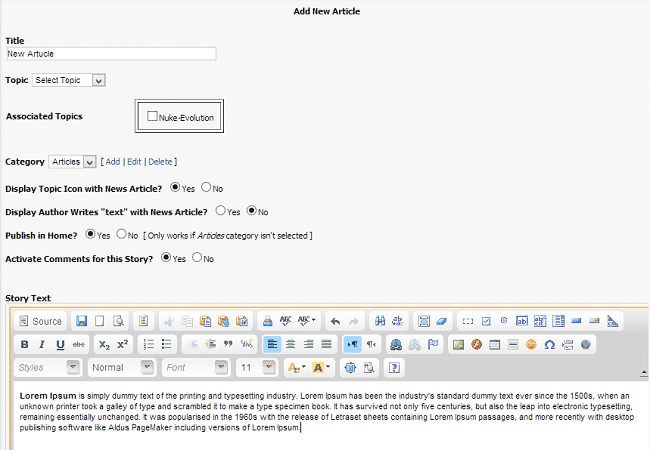Insert a numbered list

[148, 344]
